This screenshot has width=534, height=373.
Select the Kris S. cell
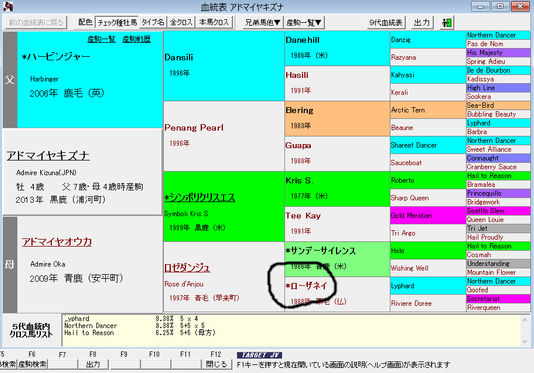pos(337,189)
